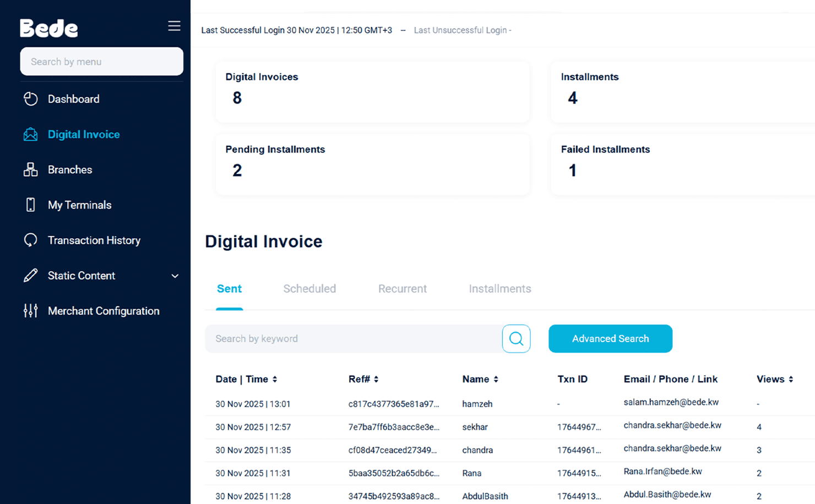Click the Ref# column sort control
The height and width of the screenshot is (504, 815).
[x=376, y=379]
